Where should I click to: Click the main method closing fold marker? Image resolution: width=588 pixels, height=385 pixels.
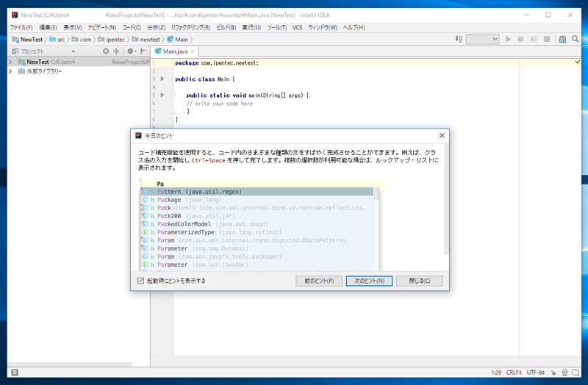173,112
